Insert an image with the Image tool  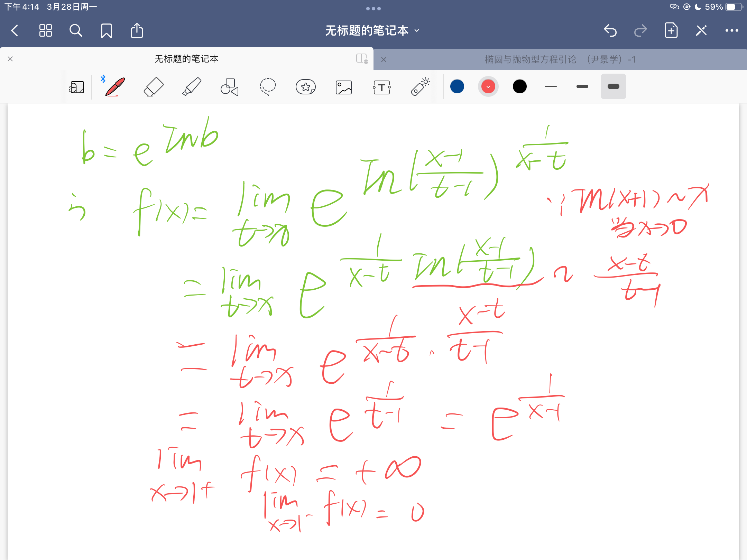[x=344, y=87]
